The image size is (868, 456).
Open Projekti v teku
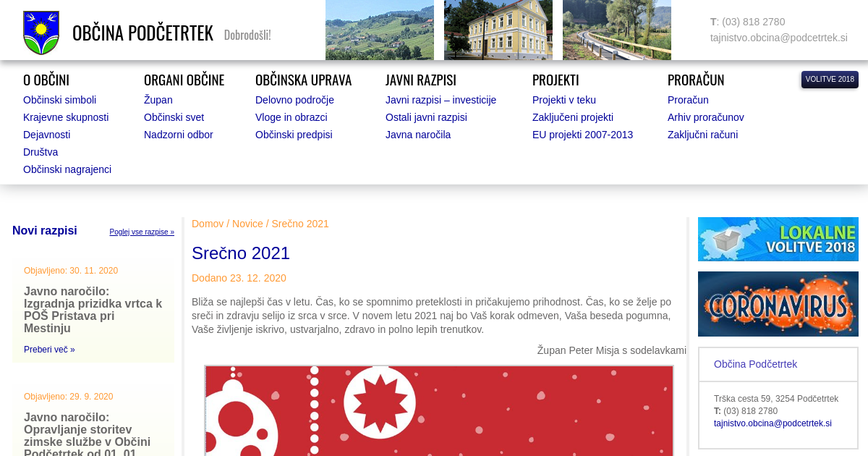pyautogui.click(x=564, y=100)
